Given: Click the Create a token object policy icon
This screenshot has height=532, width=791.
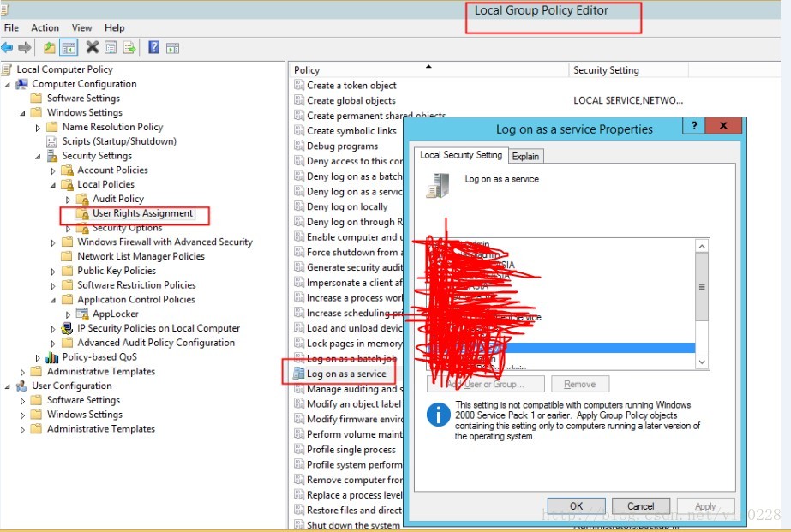Looking at the screenshot, I should pos(299,85).
